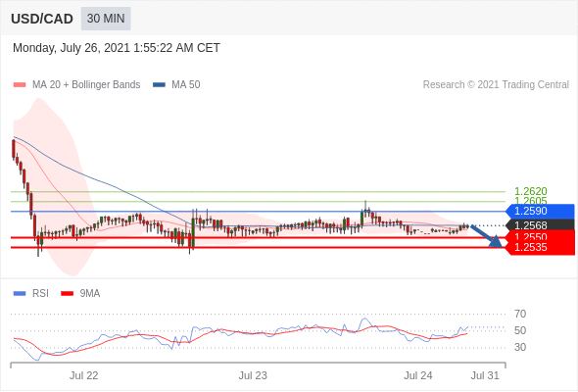Click the red 1.2535 support price tag
578x392 pixels.
[x=540, y=247]
